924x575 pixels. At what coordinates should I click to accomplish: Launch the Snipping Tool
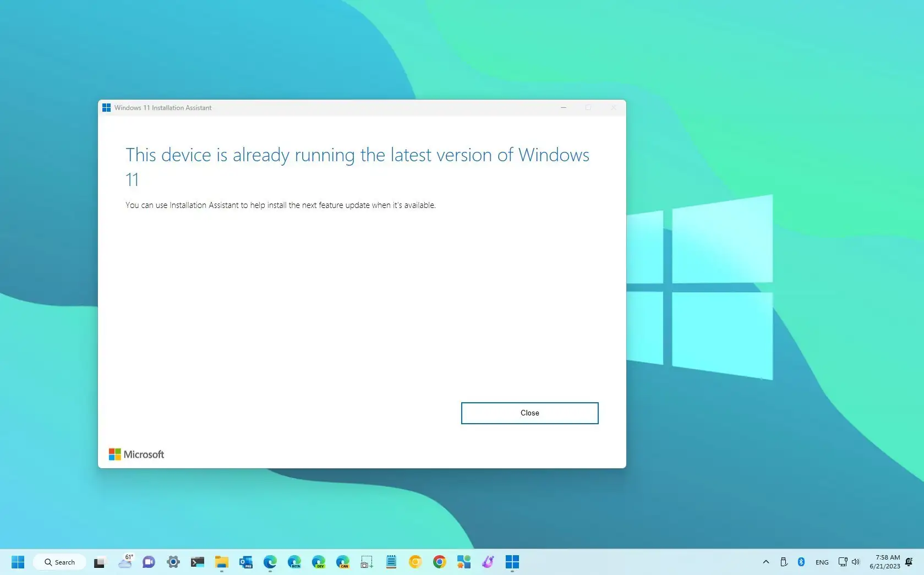(x=367, y=562)
